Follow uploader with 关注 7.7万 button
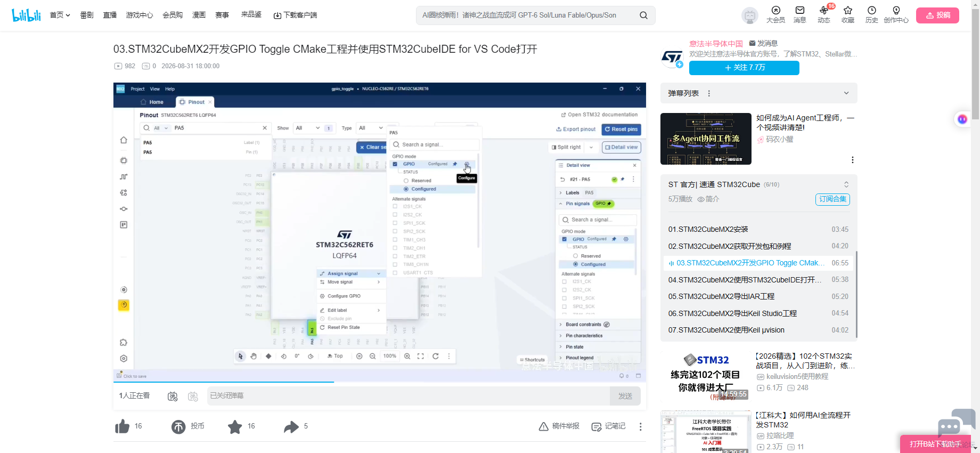Screen dimensions: 980x453 (x=744, y=68)
